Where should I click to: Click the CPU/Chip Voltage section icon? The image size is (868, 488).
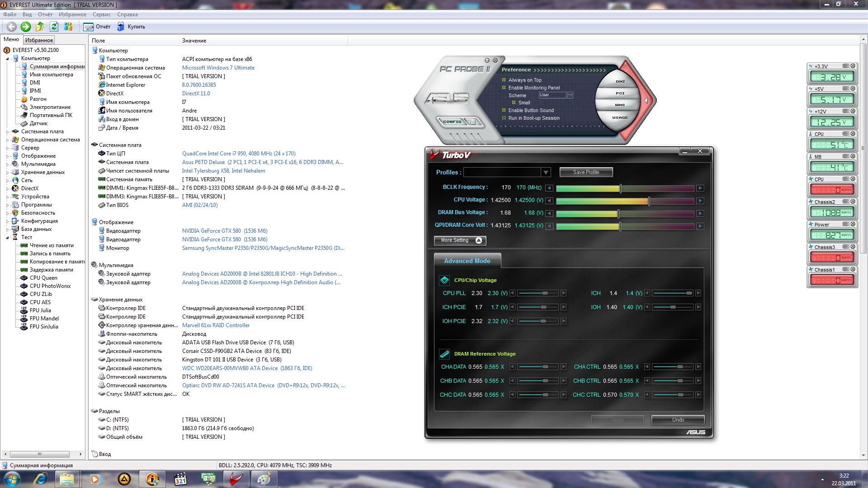pos(444,280)
